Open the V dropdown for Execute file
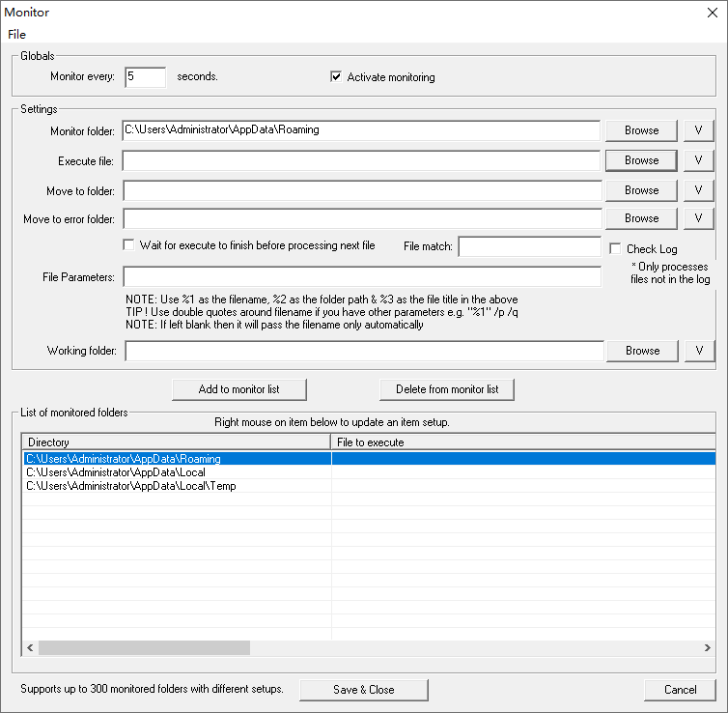This screenshot has height=713, width=728. [x=698, y=160]
